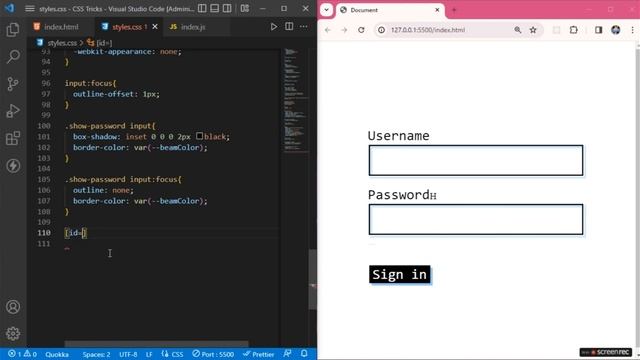Open the Manage gear icon

pos(13,334)
